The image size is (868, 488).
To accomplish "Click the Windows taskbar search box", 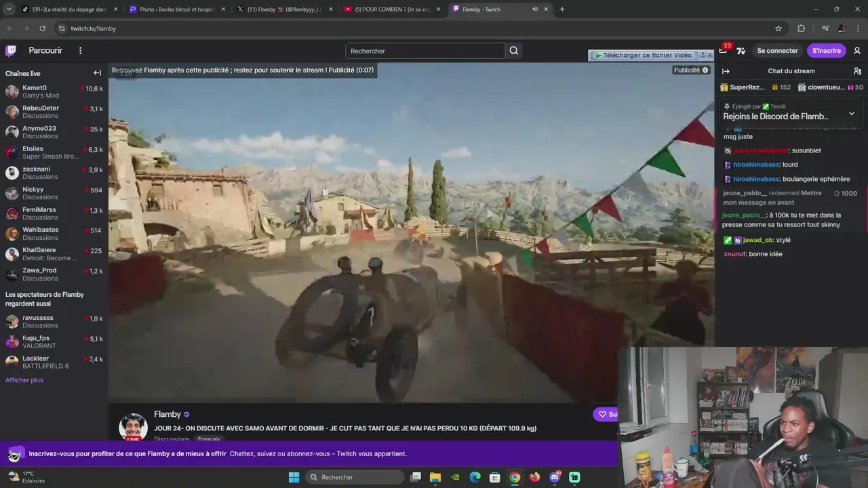I will tap(355, 477).
